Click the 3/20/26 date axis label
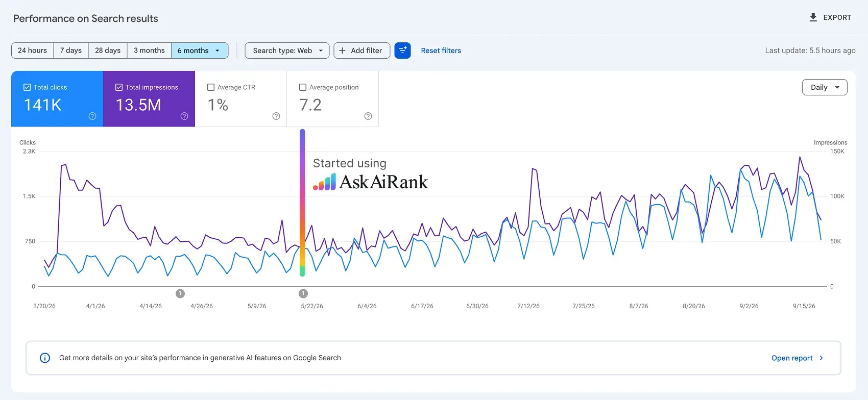Screen dimensions: 868x400 44,306
